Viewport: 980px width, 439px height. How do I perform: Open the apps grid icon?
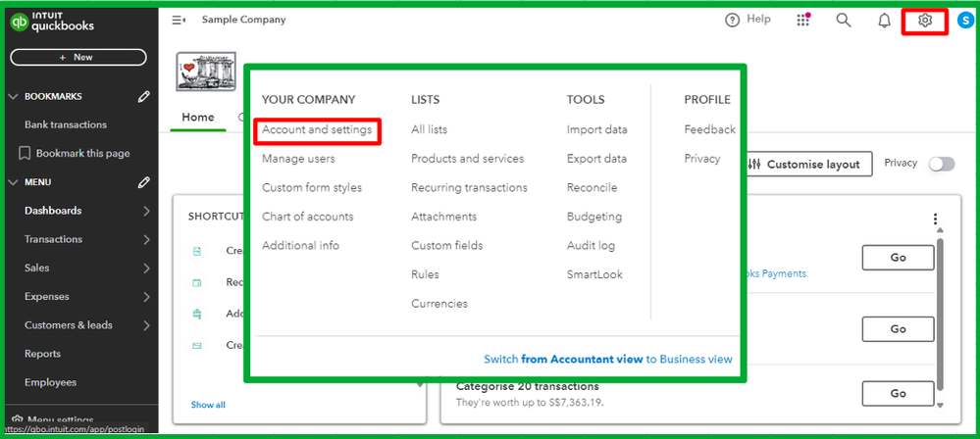(804, 21)
